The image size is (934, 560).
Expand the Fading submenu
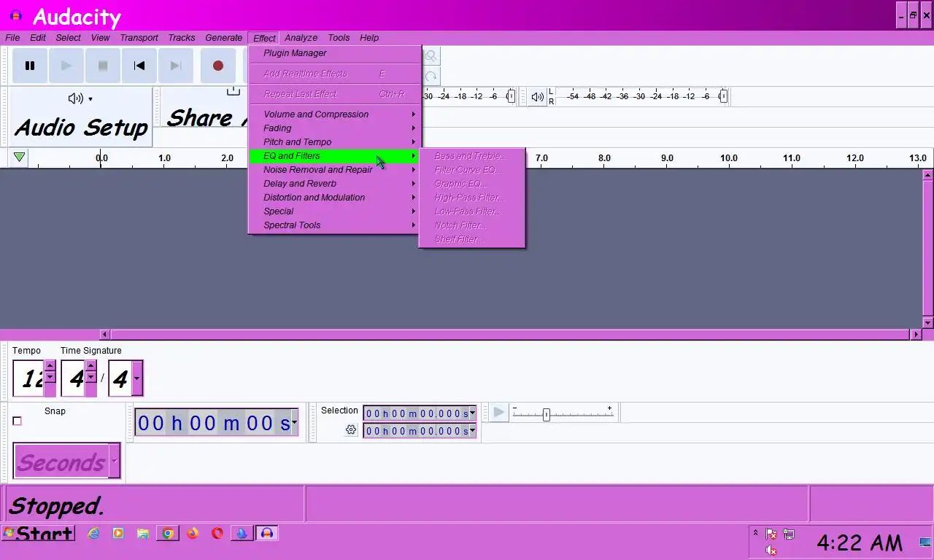[335, 128]
